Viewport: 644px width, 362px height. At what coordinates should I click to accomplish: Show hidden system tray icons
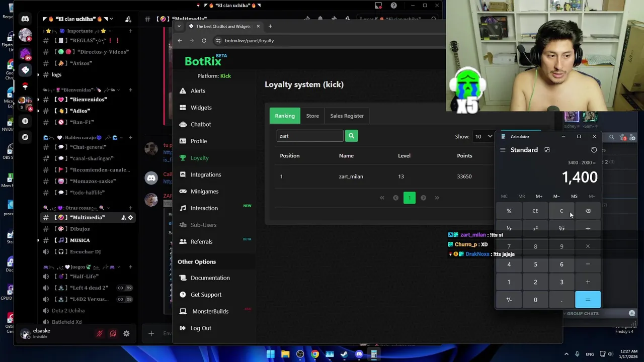point(567,354)
